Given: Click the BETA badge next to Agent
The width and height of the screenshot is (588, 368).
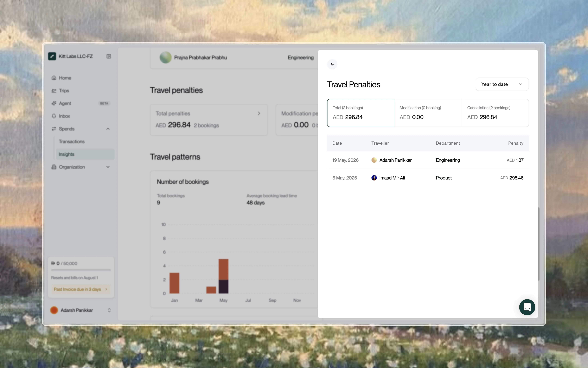Looking at the screenshot, I should (x=104, y=103).
